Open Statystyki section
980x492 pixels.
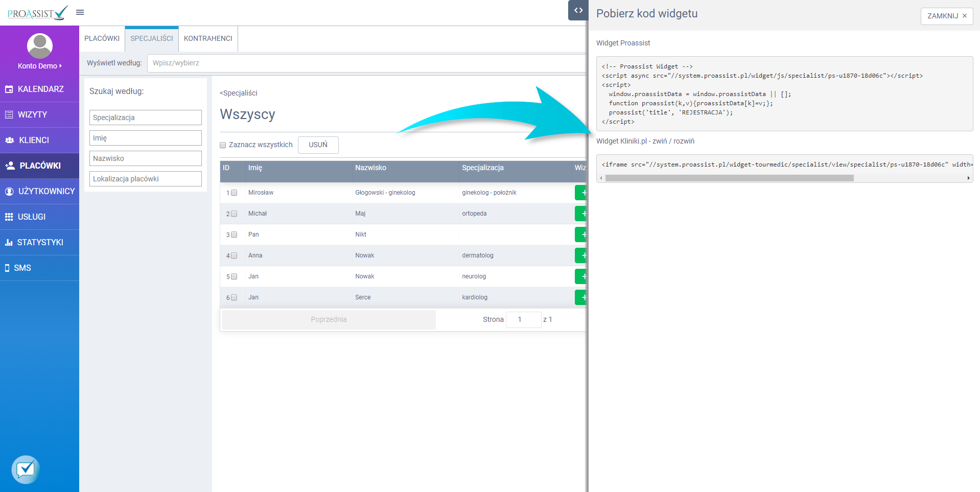[39, 242]
